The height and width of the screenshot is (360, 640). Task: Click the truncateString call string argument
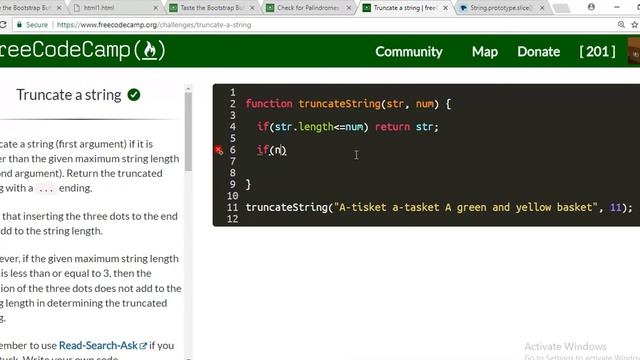(x=466, y=207)
